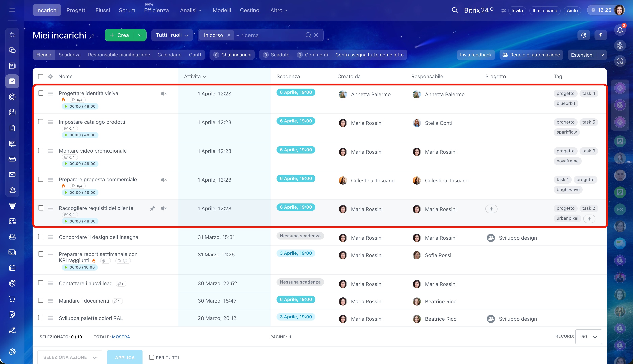Open the mail icon in left sidebar

[12, 174]
